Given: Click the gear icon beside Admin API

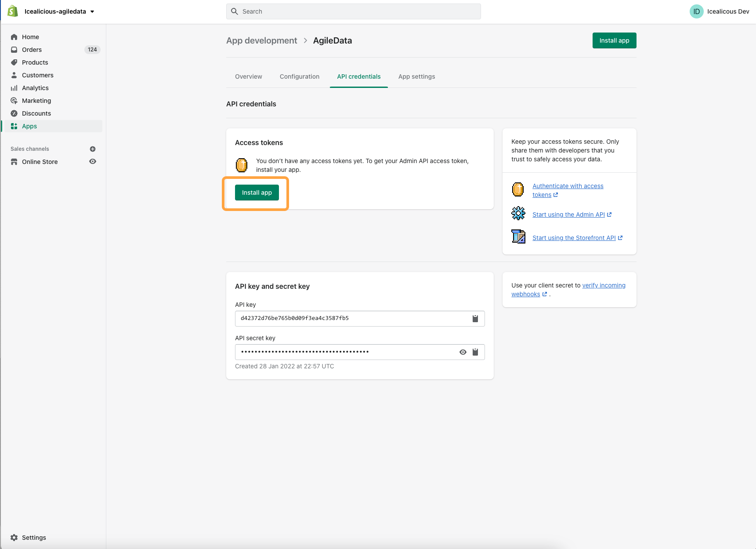Looking at the screenshot, I should point(518,213).
